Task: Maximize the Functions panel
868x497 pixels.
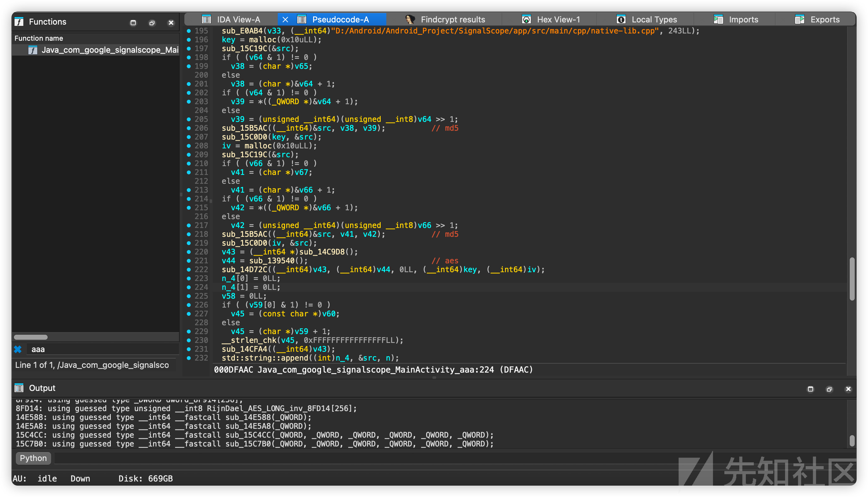Action: point(133,22)
